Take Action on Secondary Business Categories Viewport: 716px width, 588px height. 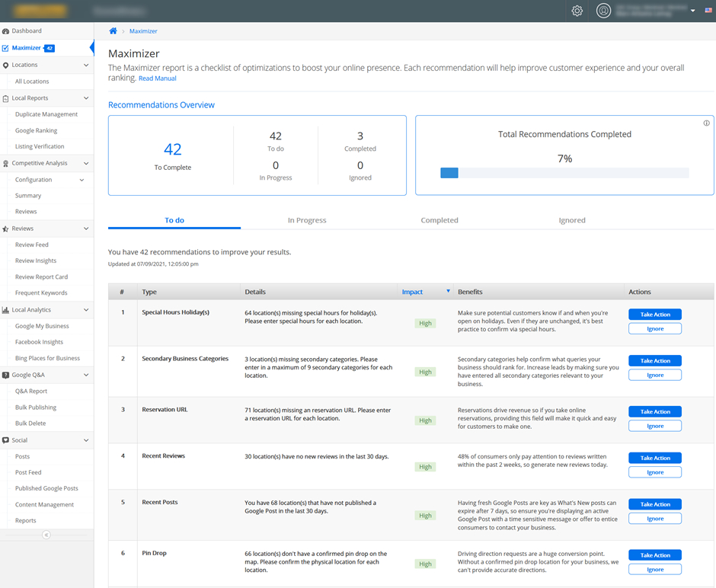(655, 361)
